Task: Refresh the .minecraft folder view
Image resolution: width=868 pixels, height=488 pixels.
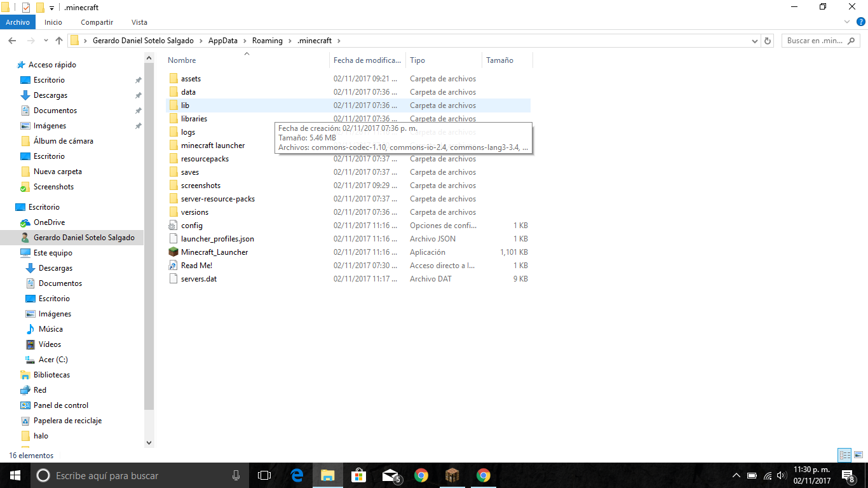Action: click(x=768, y=41)
